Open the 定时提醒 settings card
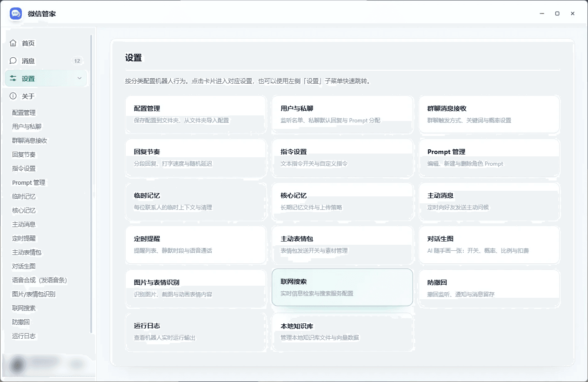The image size is (588, 382). click(196, 245)
